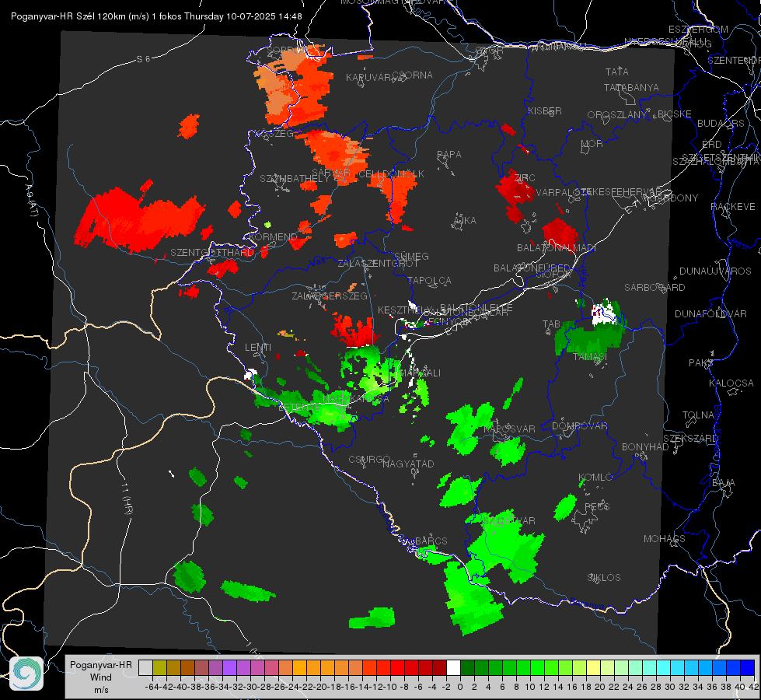Select the KAPUVAR label
This screenshot has height=700, width=761.
click(x=369, y=78)
